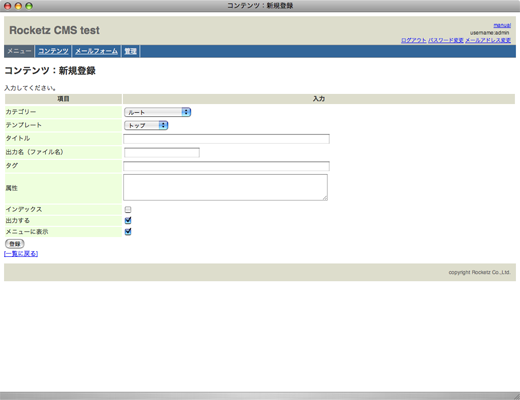Open the パスワード変更 link
The width and height of the screenshot is (520, 400).
446,40
